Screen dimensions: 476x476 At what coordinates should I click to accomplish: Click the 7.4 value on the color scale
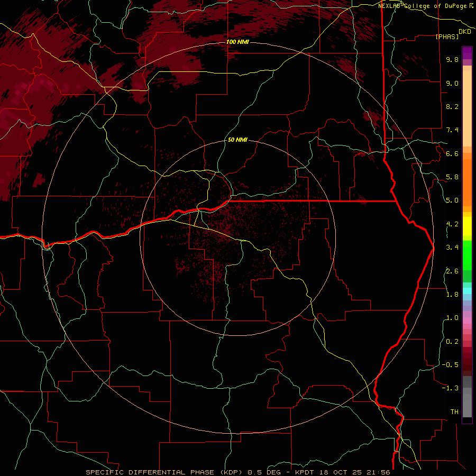point(452,130)
